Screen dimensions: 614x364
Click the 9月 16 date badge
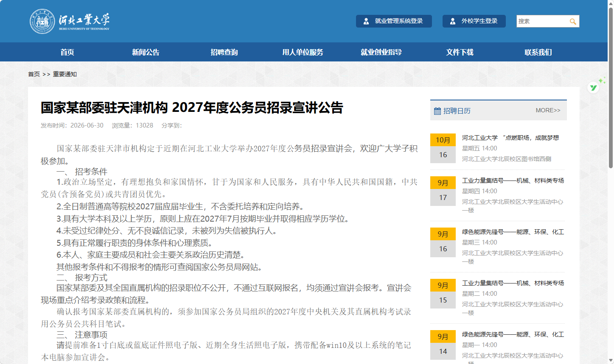(443, 242)
